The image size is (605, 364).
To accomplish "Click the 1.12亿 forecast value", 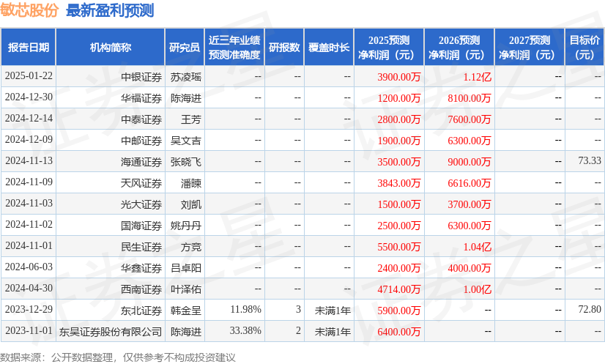I will (478, 77).
